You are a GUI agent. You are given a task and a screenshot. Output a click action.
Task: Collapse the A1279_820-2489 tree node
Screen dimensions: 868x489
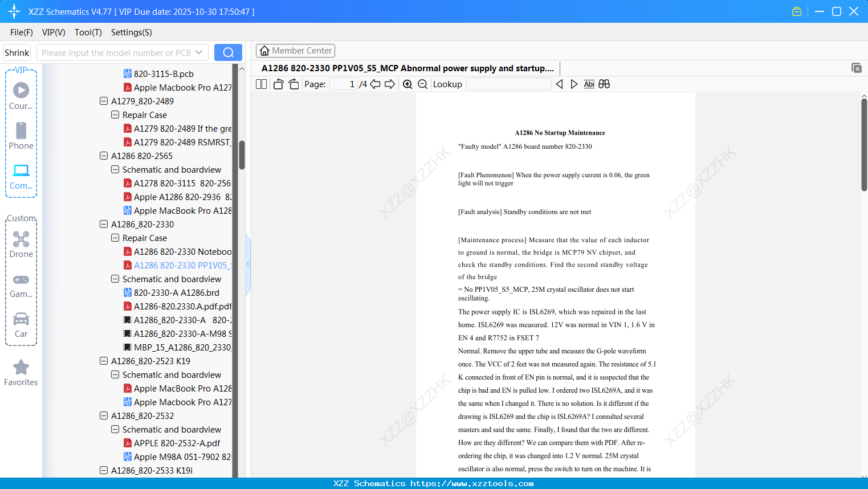(104, 101)
